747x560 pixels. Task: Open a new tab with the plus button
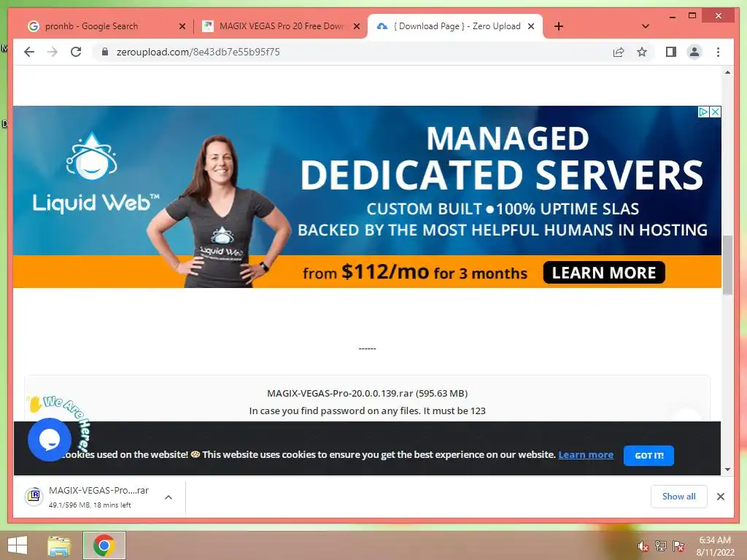(x=559, y=26)
